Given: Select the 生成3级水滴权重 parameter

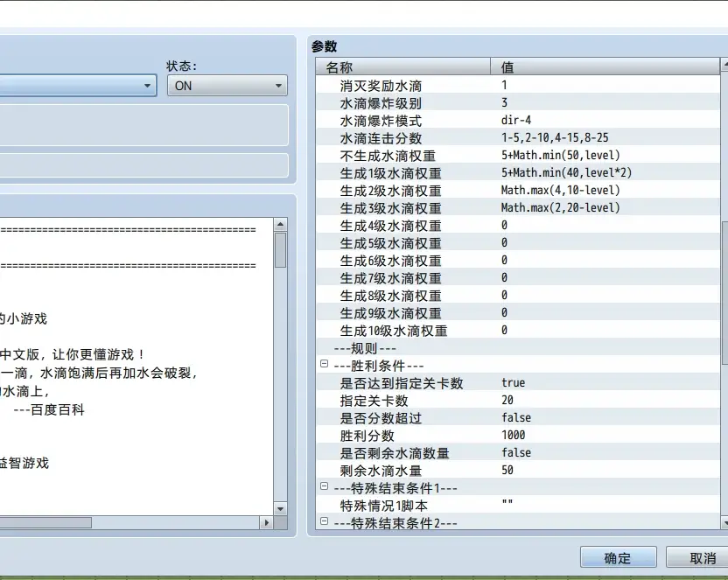Looking at the screenshot, I should pos(390,208).
